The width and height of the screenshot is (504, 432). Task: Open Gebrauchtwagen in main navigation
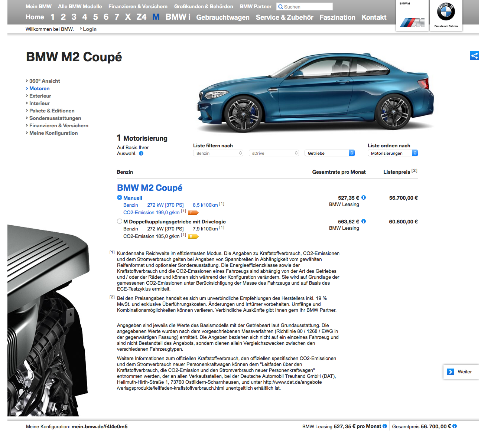pyautogui.click(x=223, y=17)
